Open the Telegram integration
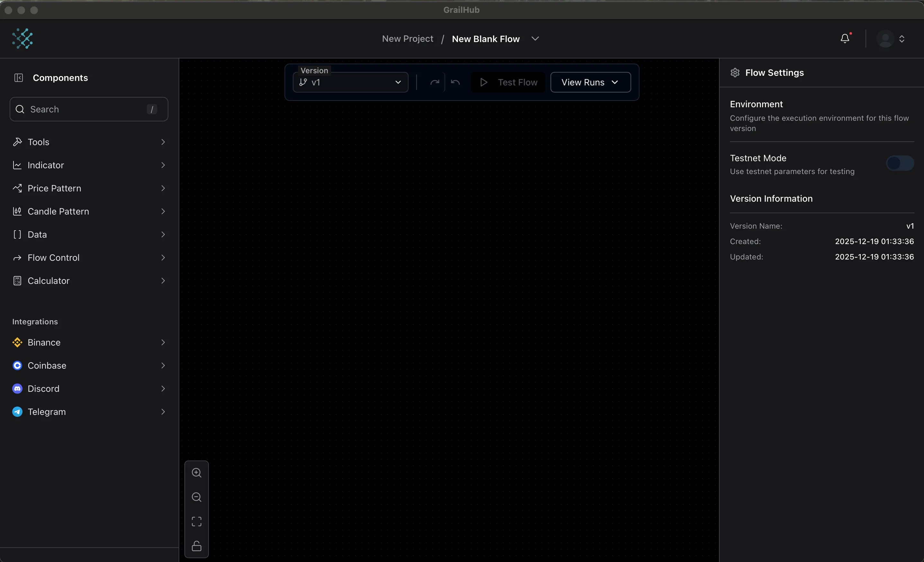This screenshot has width=924, height=562. pyautogui.click(x=47, y=411)
